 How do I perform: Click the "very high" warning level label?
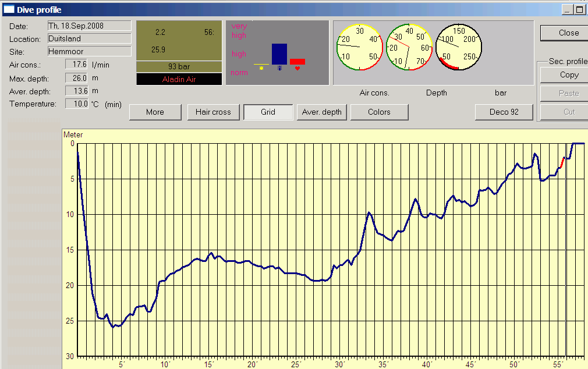pyautogui.click(x=239, y=30)
